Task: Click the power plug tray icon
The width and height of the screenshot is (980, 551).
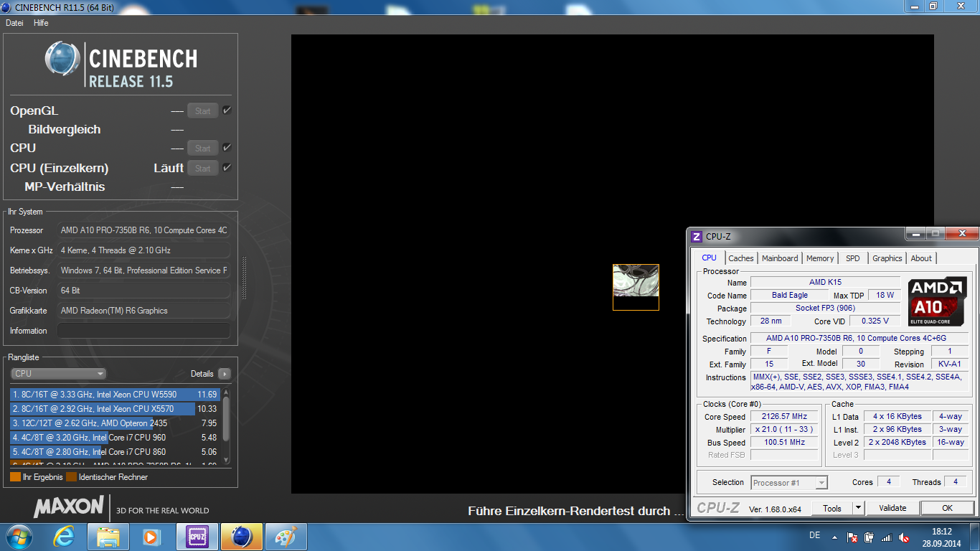Action: coord(869,537)
